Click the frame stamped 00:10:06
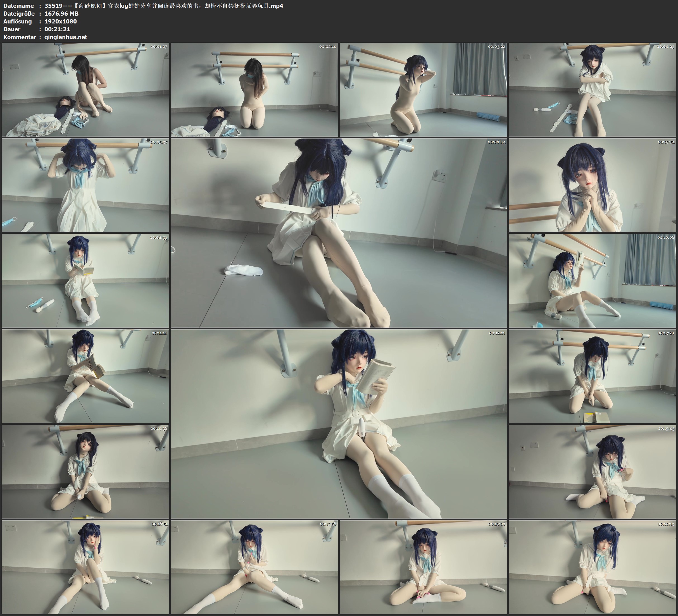Image resolution: width=678 pixels, height=616 pixels. pos(592,280)
